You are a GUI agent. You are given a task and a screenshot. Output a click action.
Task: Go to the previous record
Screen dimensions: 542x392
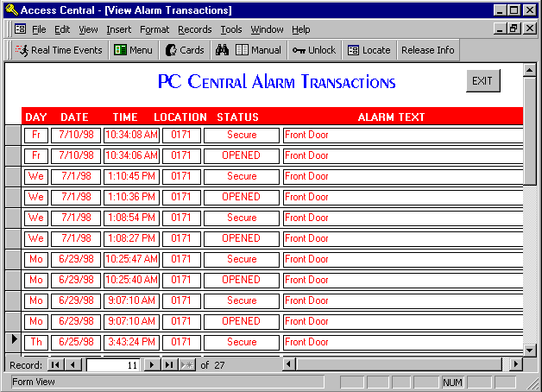72,365
